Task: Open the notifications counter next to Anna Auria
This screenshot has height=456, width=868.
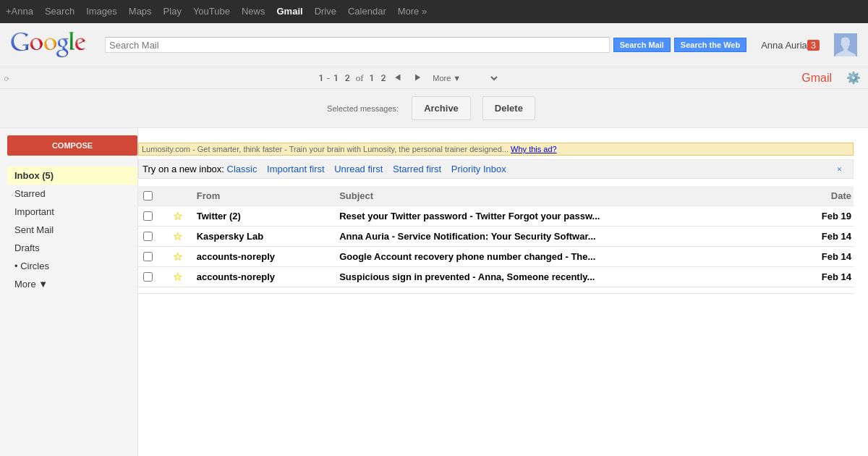Action: click(813, 45)
